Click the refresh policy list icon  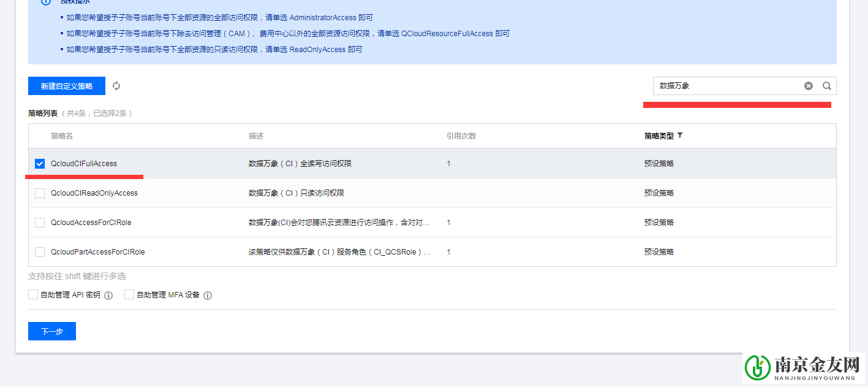point(116,86)
